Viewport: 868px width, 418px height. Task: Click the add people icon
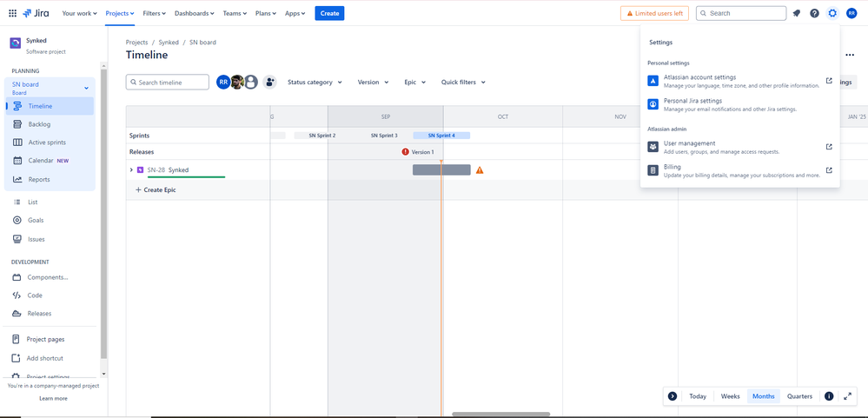269,82
